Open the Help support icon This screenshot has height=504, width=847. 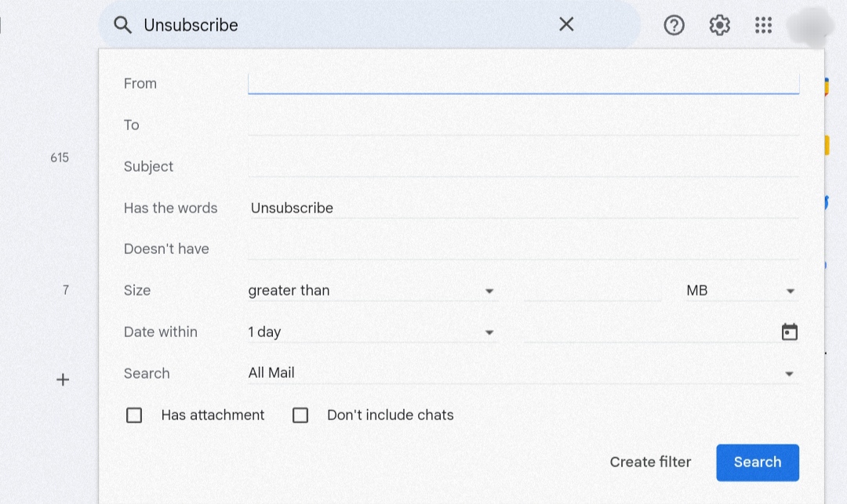coord(674,25)
